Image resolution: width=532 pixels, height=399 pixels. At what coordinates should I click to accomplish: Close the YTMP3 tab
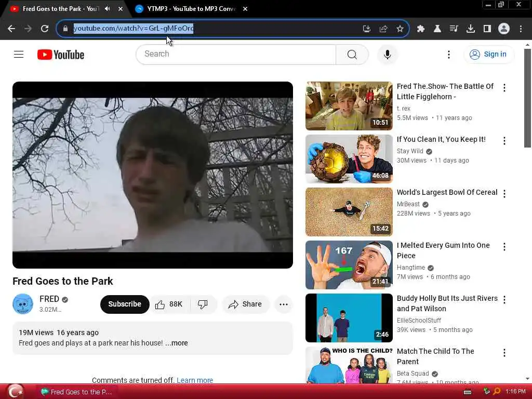coord(245,9)
